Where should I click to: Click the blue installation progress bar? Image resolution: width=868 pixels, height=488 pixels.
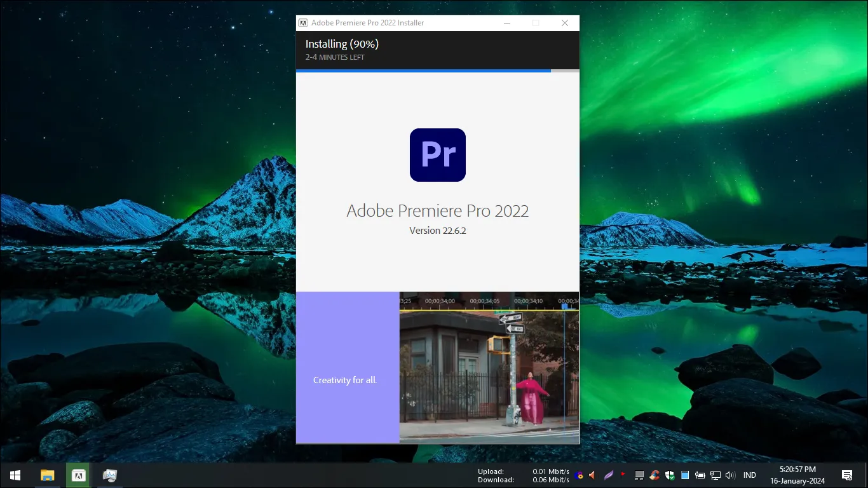[x=423, y=71]
